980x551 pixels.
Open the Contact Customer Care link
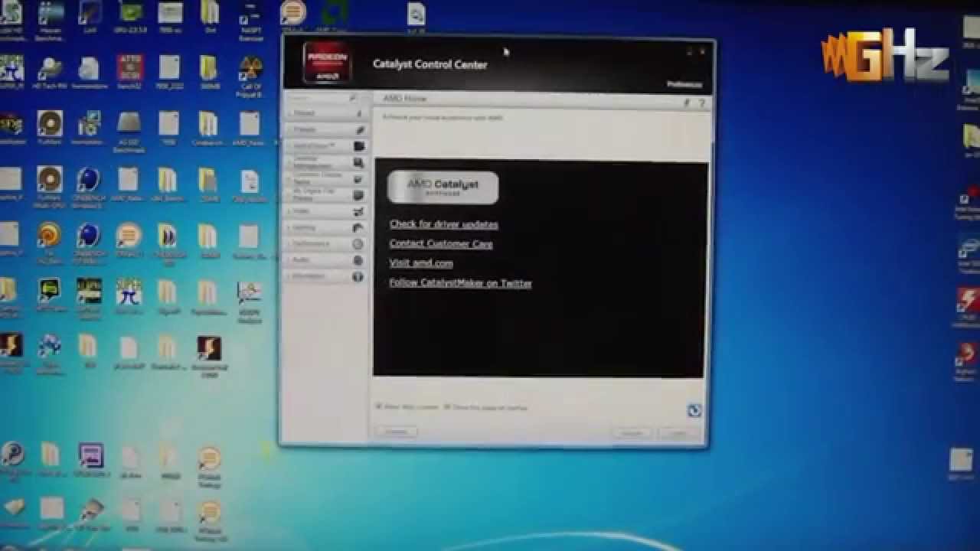click(441, 244)
